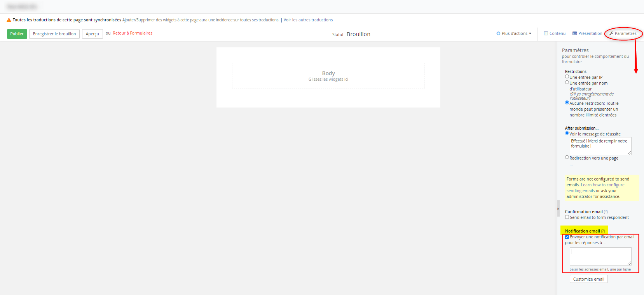
Task: Collapse the settings sidebar with the arrow handle
Action: pyautogui.click(x=558, y=209)
